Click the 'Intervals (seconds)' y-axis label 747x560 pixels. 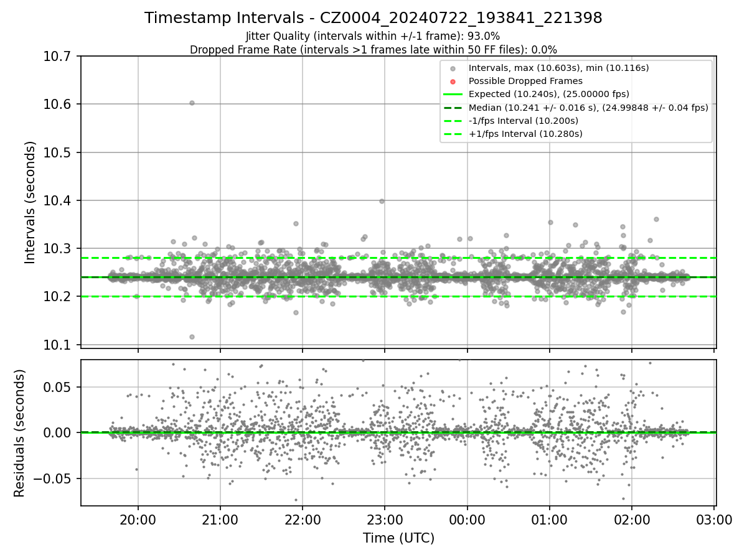click(x=31, y=202)
